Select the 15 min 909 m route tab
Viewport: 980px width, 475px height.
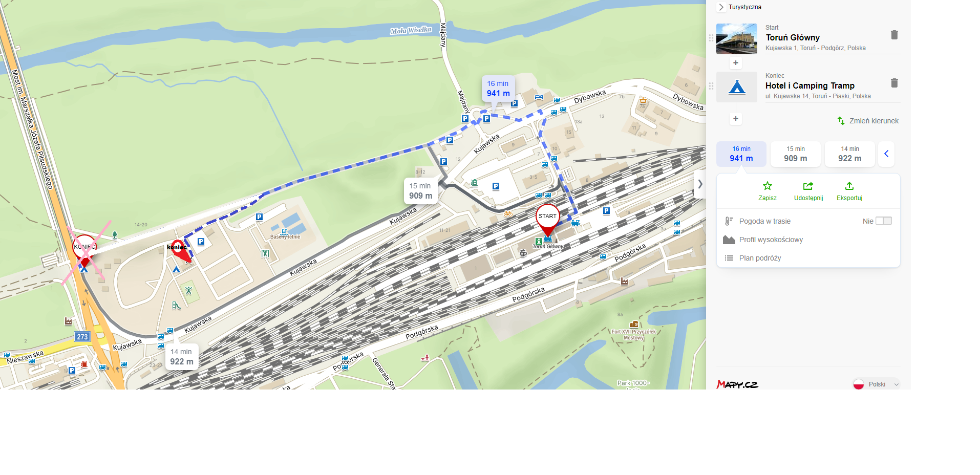pos(795,154)
